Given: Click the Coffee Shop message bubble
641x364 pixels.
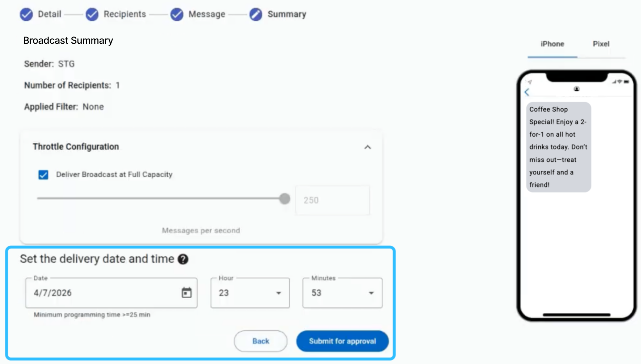Looking at the screenshot, I should (559, 147).
